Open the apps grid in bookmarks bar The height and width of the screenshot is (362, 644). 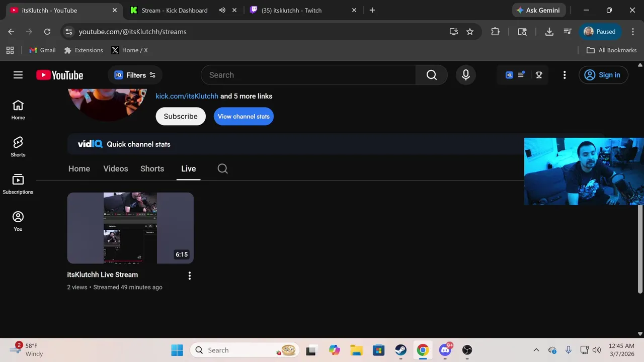point(10,50)
